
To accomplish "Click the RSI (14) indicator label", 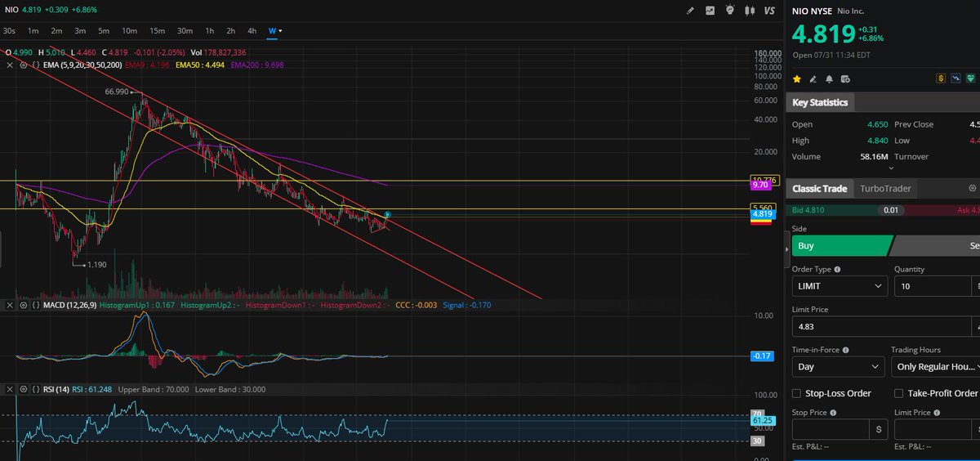I will click(57, 389).
